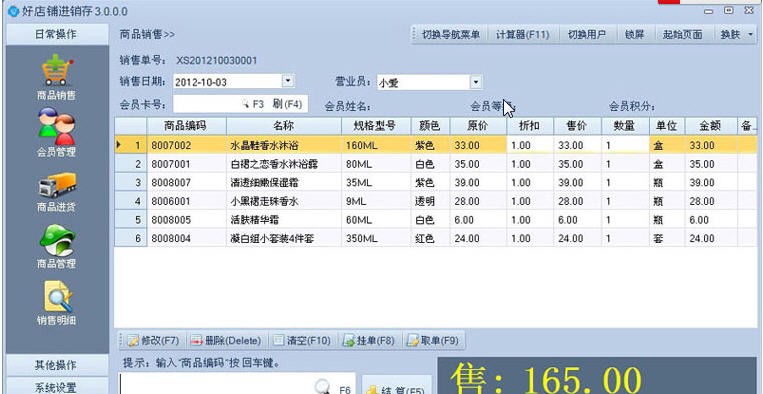763x394 pixels.
Task: Click the F6 product search magnifier icon
Action: click(x=323, y=387)
